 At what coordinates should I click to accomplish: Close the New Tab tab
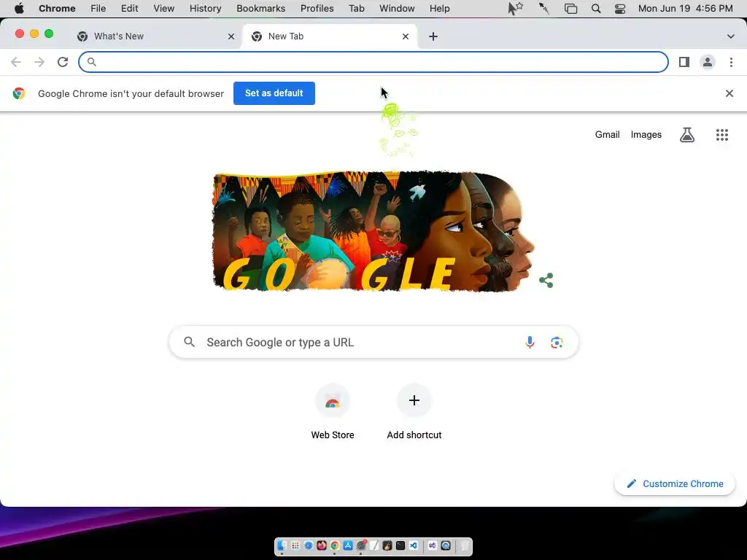[406, 36]
